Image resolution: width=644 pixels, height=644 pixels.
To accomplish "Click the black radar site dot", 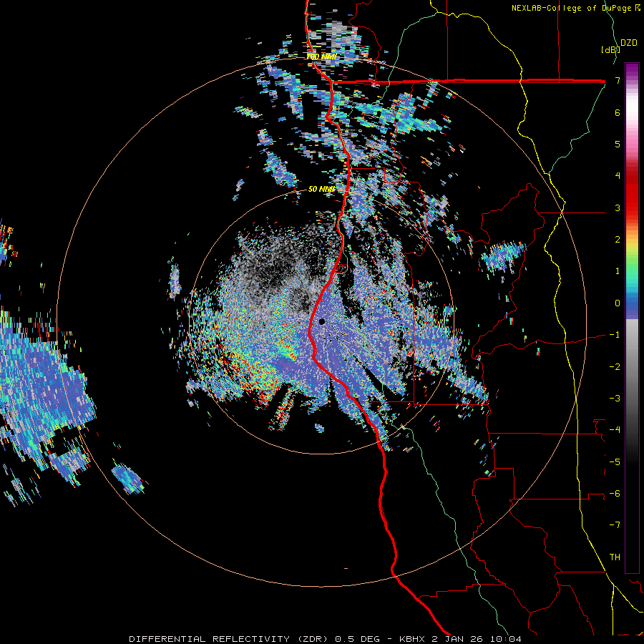I will (x=321, y=321).
